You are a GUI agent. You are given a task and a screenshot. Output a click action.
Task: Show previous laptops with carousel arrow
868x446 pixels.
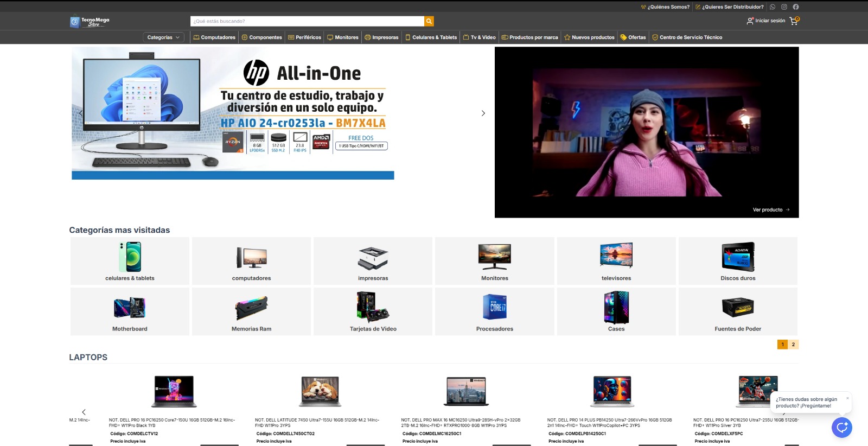pyautogui.click(x=84, y=412)
